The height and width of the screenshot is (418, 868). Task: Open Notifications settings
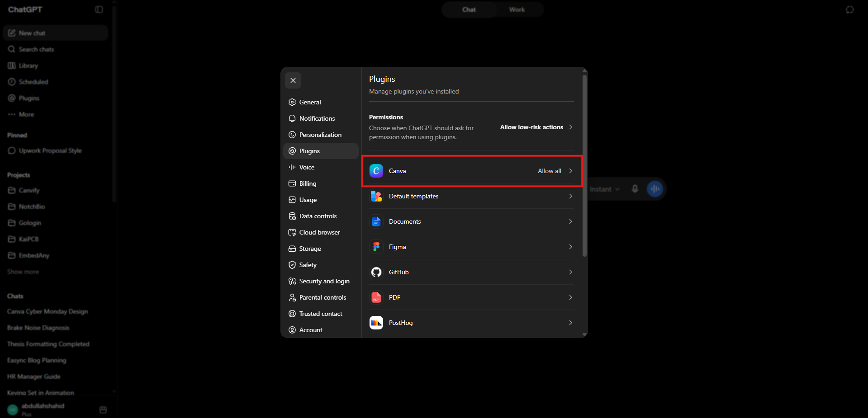click(321, 118)
